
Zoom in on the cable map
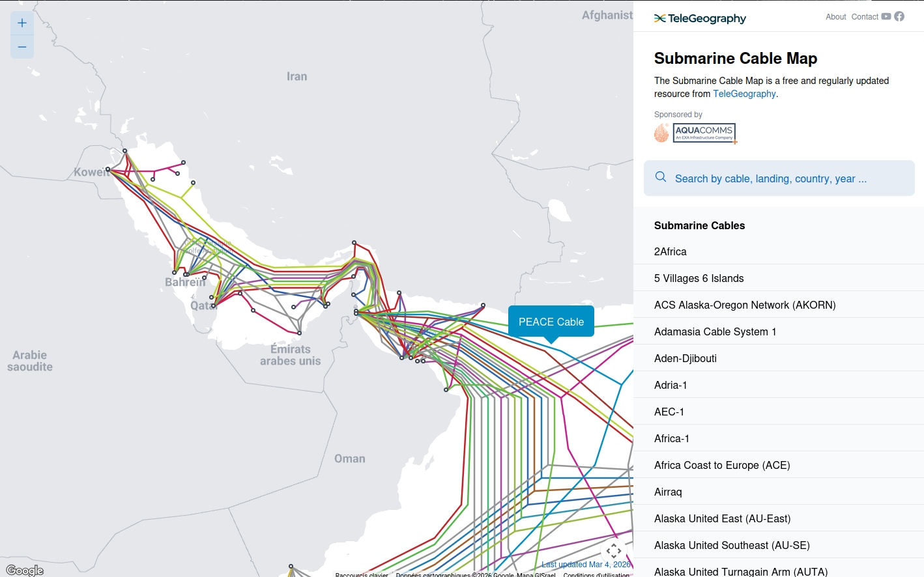(22, 23)
